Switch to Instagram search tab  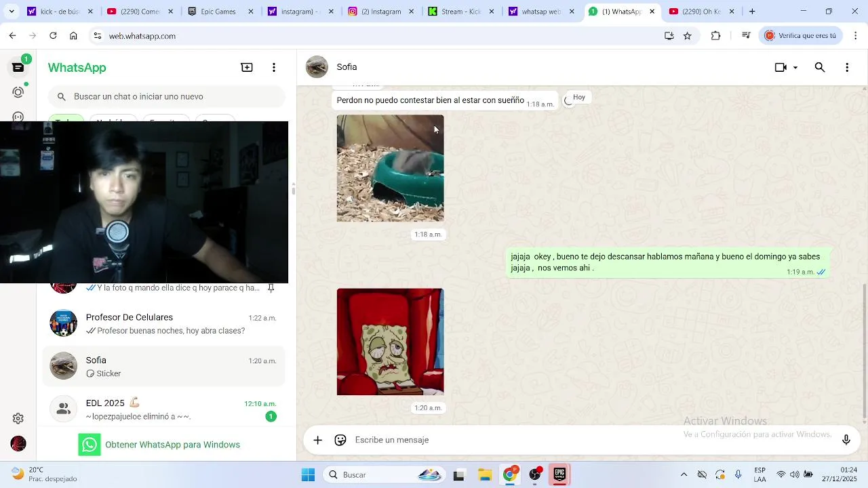tap(301, 12)
